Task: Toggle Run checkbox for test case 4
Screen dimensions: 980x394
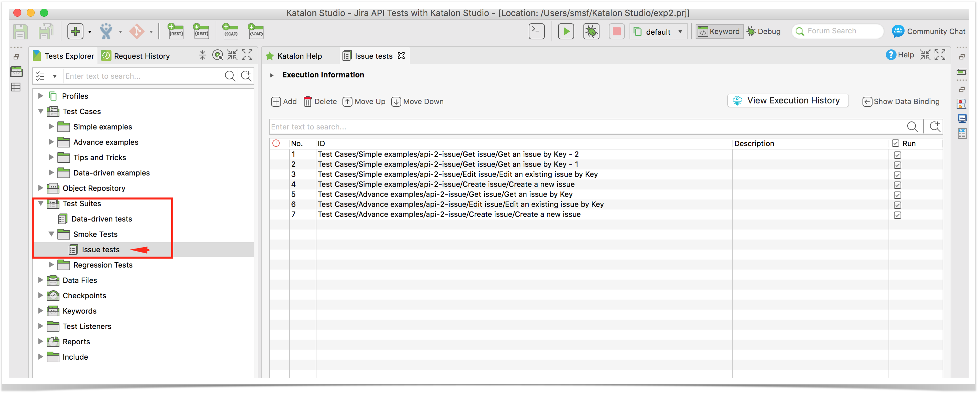Action: pyautogui.click(x=898, y=185)
